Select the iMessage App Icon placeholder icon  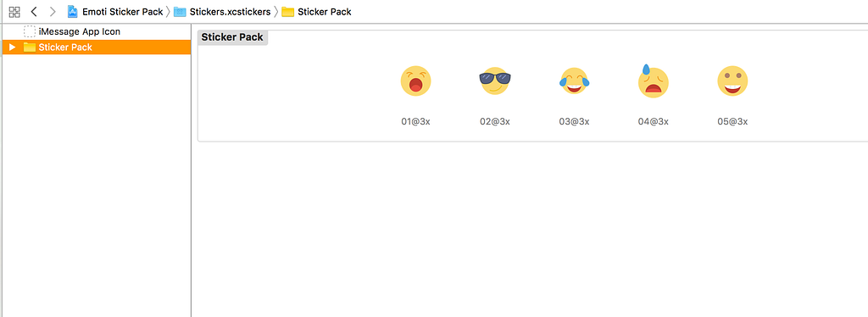click(x=30, y=32)
